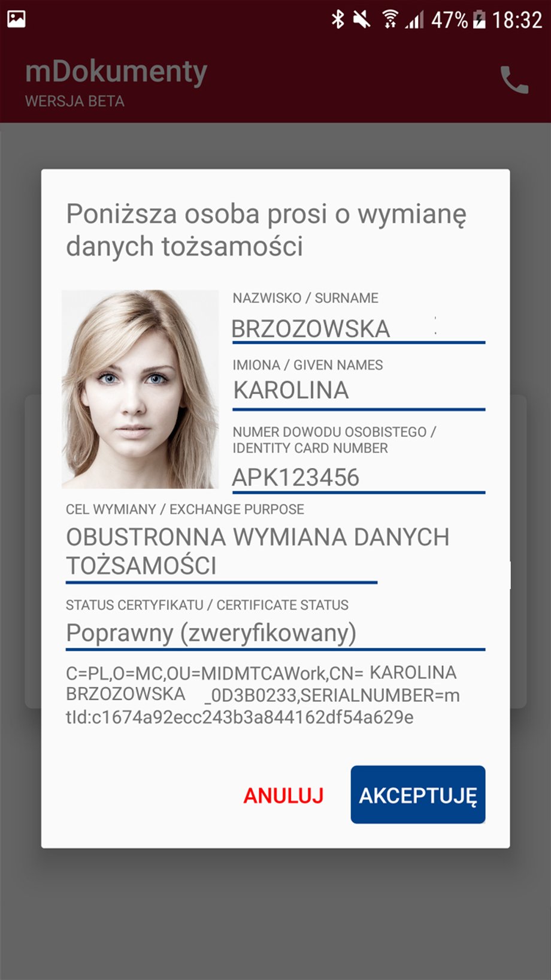Screen dimensions: 551x980
Task: Tap the dialog heading about identity data exchange
Action: (x=266, y=230)
